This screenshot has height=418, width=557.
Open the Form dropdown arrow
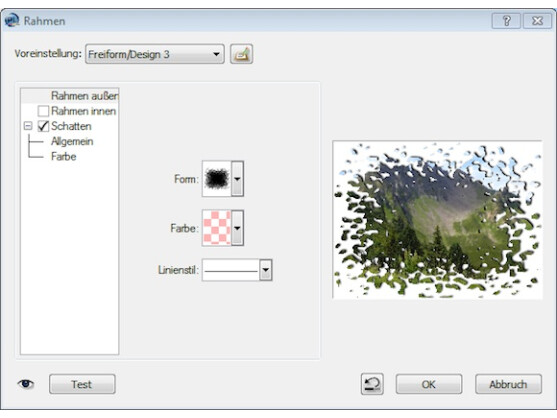point(237,179)
